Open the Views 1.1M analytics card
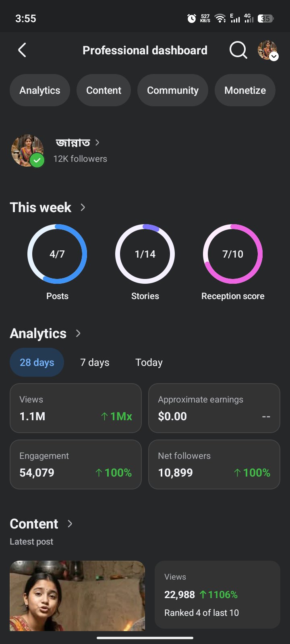The height and width of the screenshot is (644, 290). tap(76, 408)
